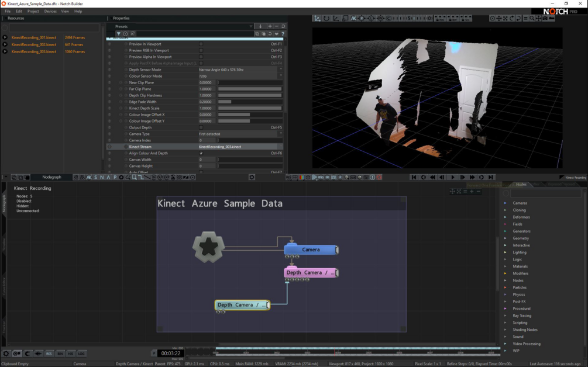Click the gear icon above the nodegraph
588x367 pixels.
point(252,177)
